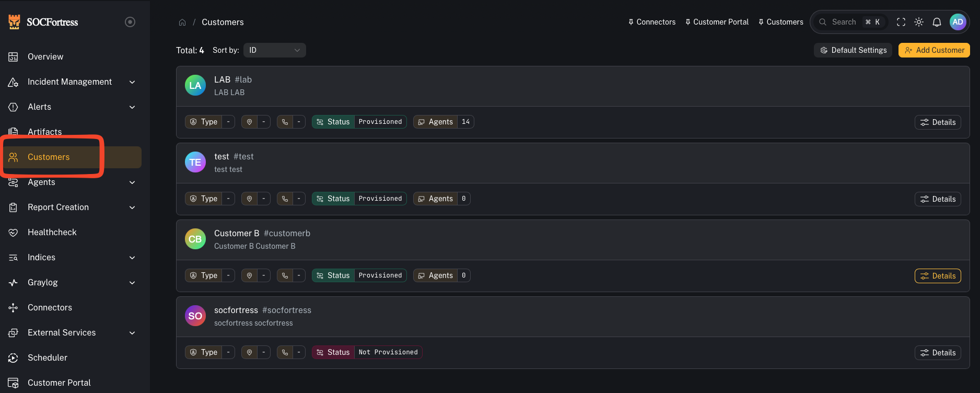This screenshot has width=980, height=393.
Task: Click the Report Creation clipboard icon
Action: click(13, 207)
